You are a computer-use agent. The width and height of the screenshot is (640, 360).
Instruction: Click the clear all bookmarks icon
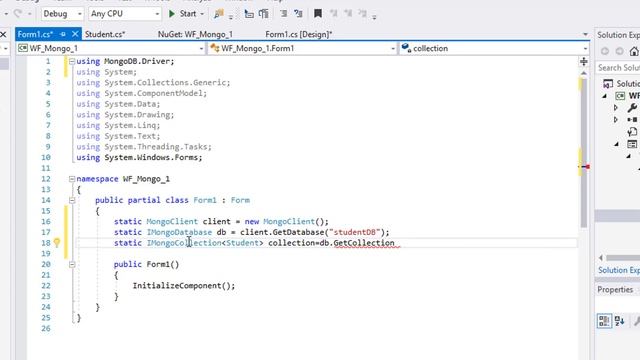tap(362, 14)
